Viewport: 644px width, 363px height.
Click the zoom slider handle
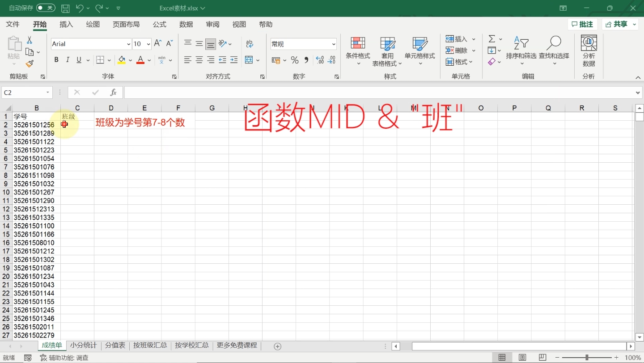pyautogui.click(x=586, y=358)
